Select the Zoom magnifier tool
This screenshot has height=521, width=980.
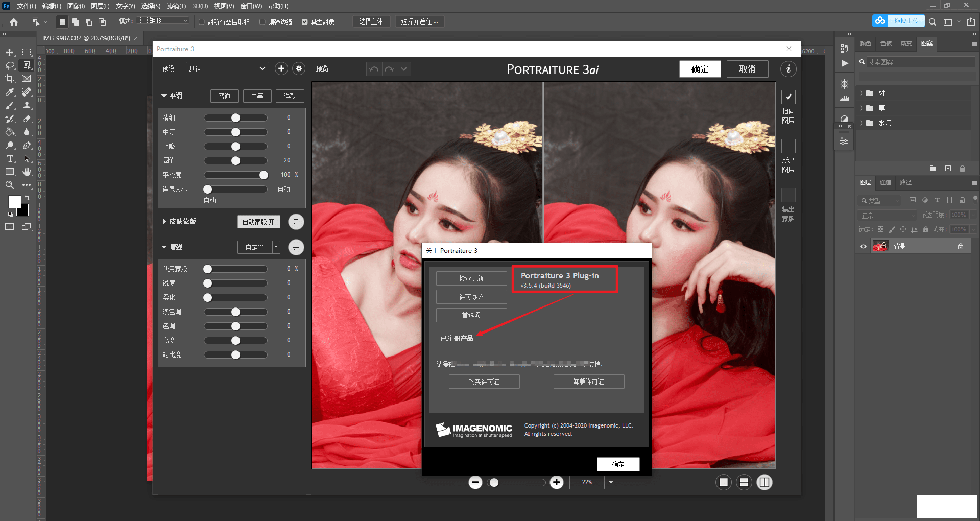[10, 185]
